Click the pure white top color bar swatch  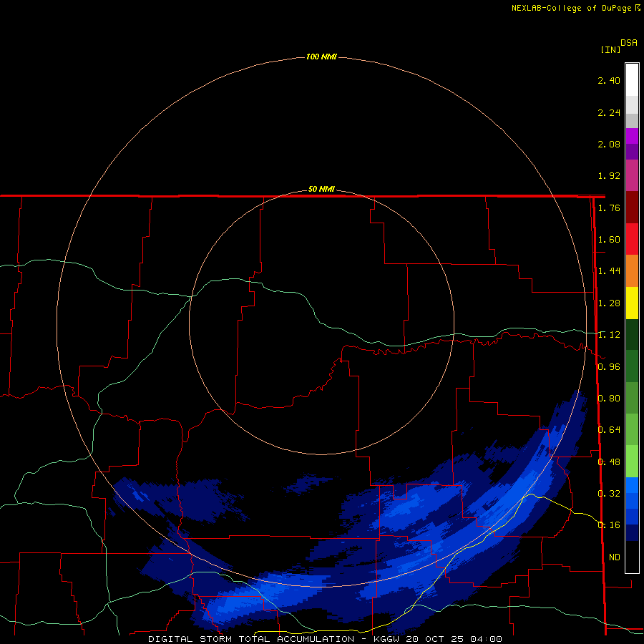(x=632, y=80)
